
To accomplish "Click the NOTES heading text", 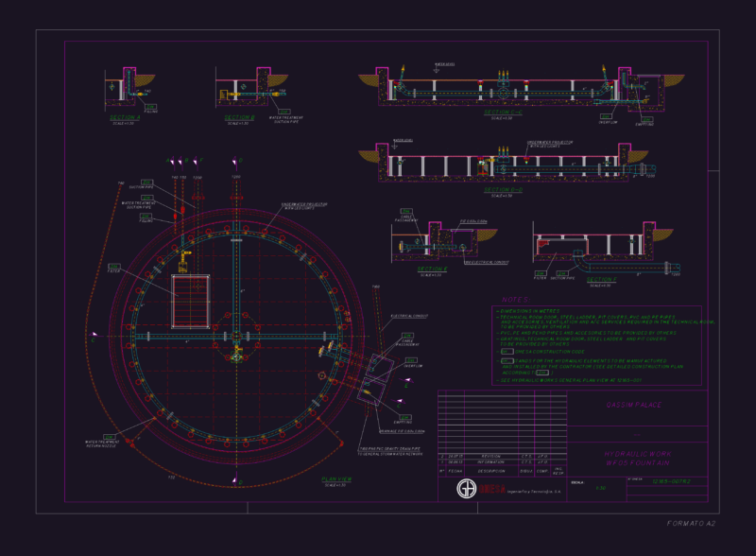I will click(x=516, y=300).
